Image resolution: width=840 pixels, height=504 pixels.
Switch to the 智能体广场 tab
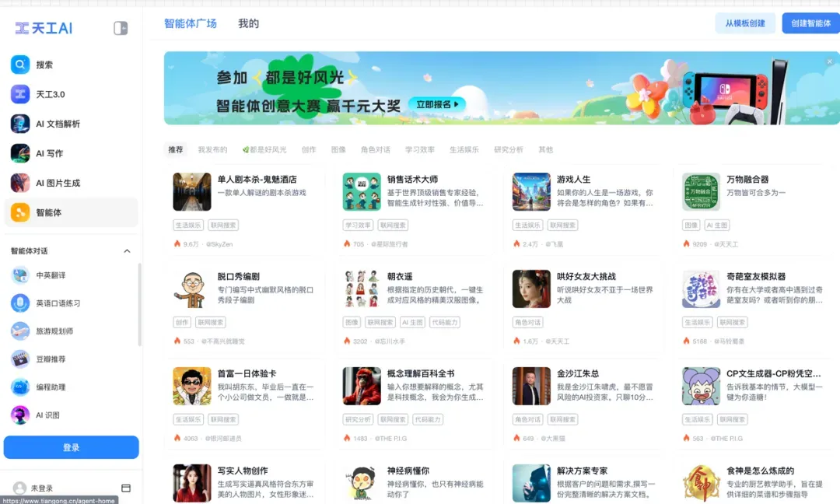coord(191,23)
